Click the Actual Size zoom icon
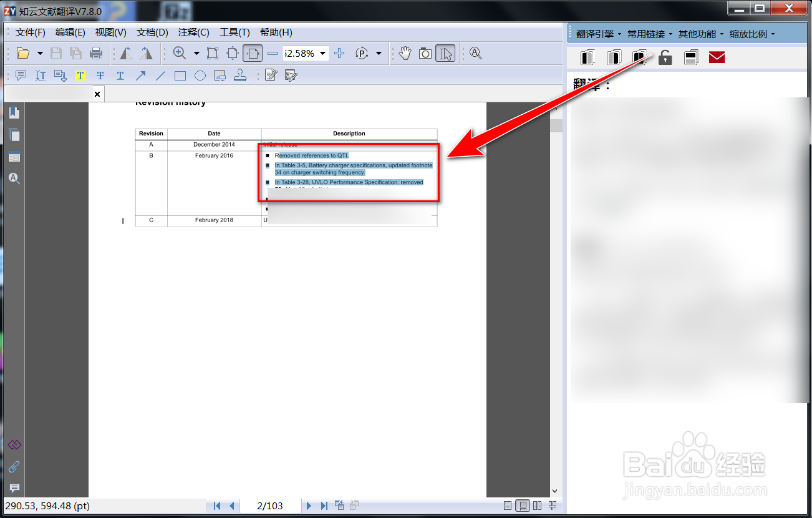Viewport: 812px width, 518px height. click(213, 53)
